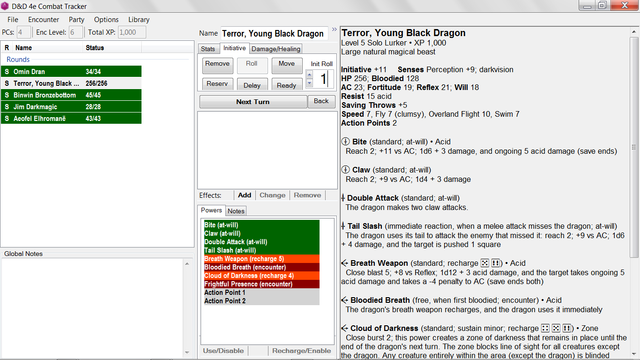Open the Options menu
The image size is (640, 360).
(x=106, y=20)
